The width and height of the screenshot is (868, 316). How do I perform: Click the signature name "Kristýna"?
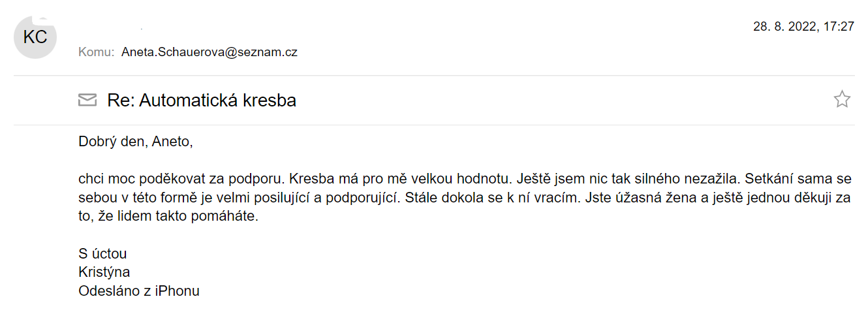pyautogui.click(x=104, y=272)
